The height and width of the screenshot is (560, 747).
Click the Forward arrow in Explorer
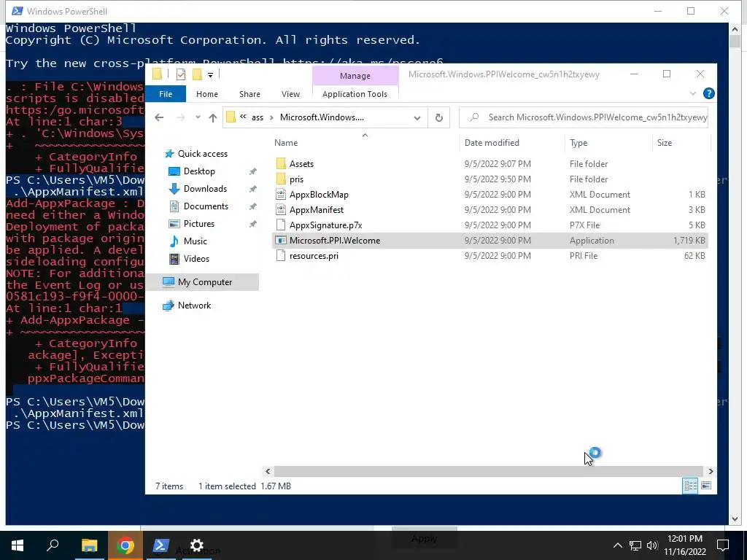point(181,117)
